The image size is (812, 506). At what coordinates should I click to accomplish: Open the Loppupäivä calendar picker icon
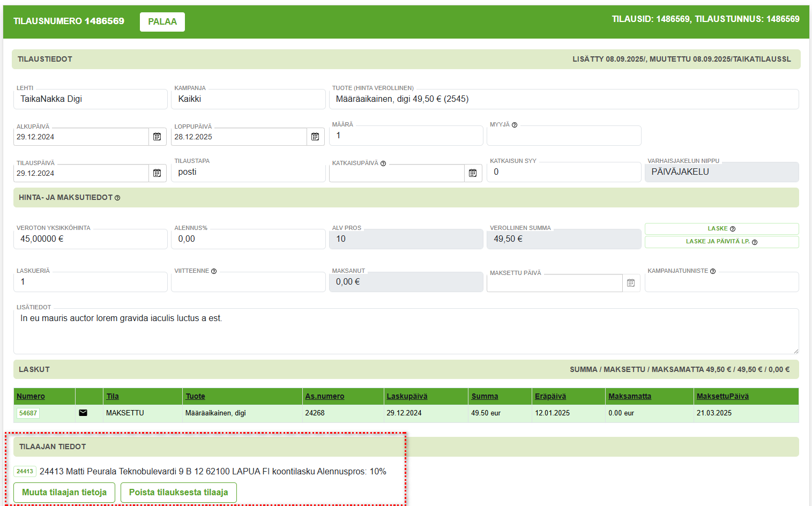click(x=315, y=137)
